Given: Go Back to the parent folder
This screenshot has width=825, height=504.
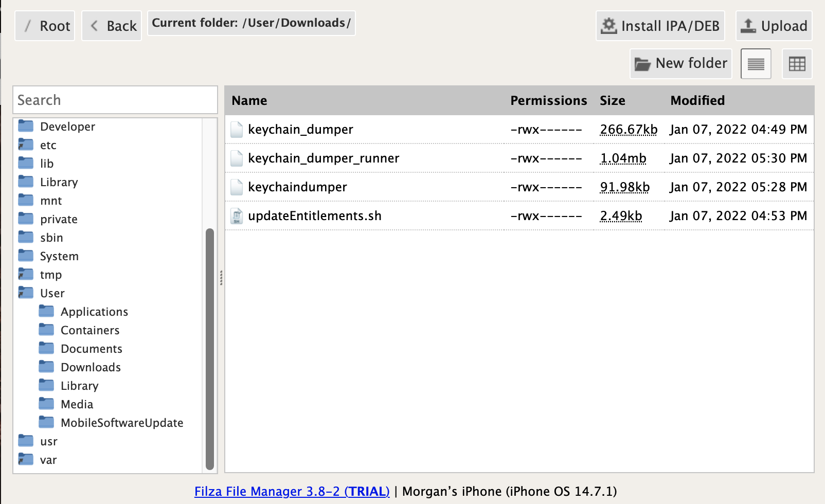Looking at the screenshot, I should coord(112,26).
